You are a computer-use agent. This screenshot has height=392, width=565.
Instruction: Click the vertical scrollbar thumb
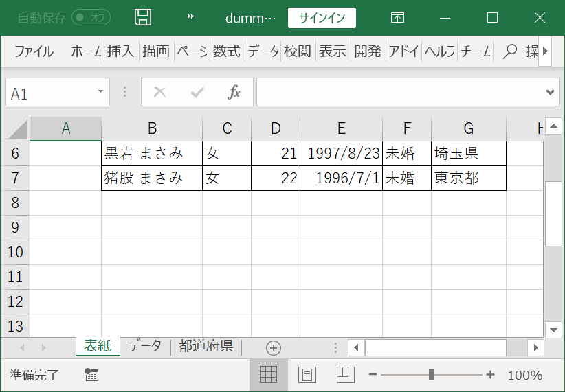click(553, 214)
